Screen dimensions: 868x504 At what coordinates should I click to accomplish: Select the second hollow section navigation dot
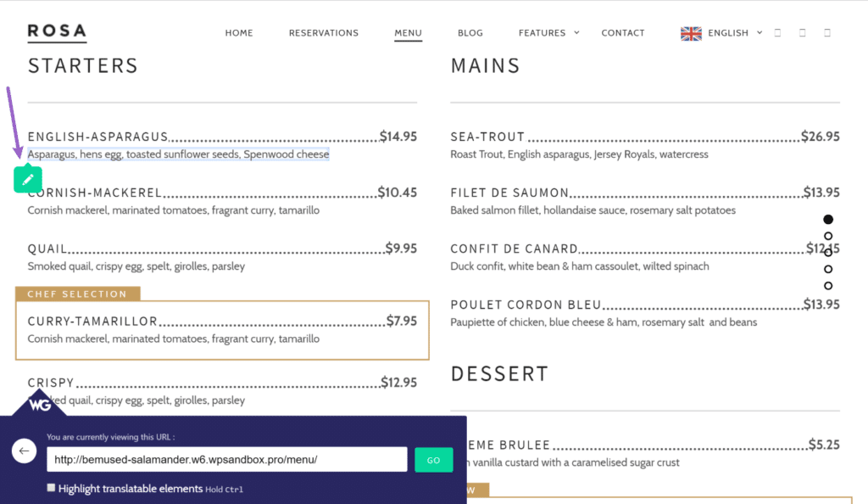point(828,253)
